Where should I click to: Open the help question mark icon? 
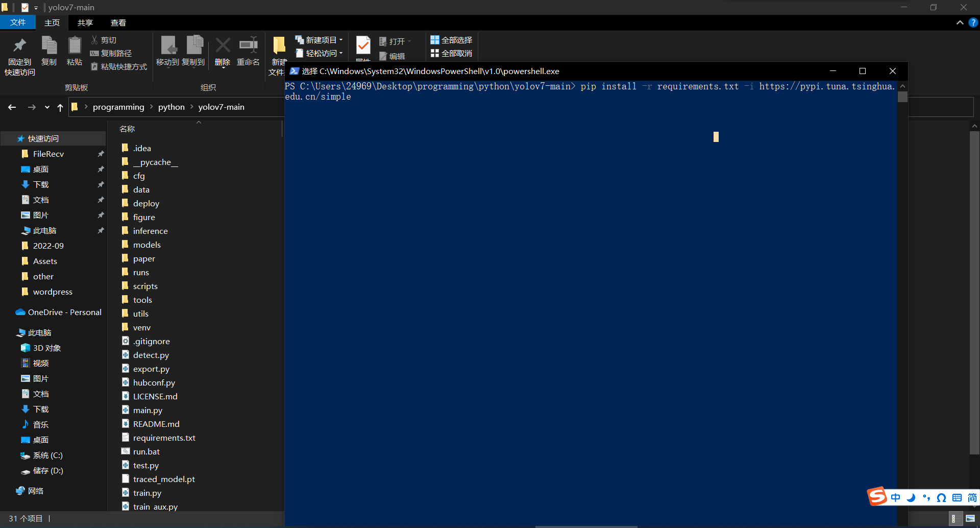coord(973,22)
